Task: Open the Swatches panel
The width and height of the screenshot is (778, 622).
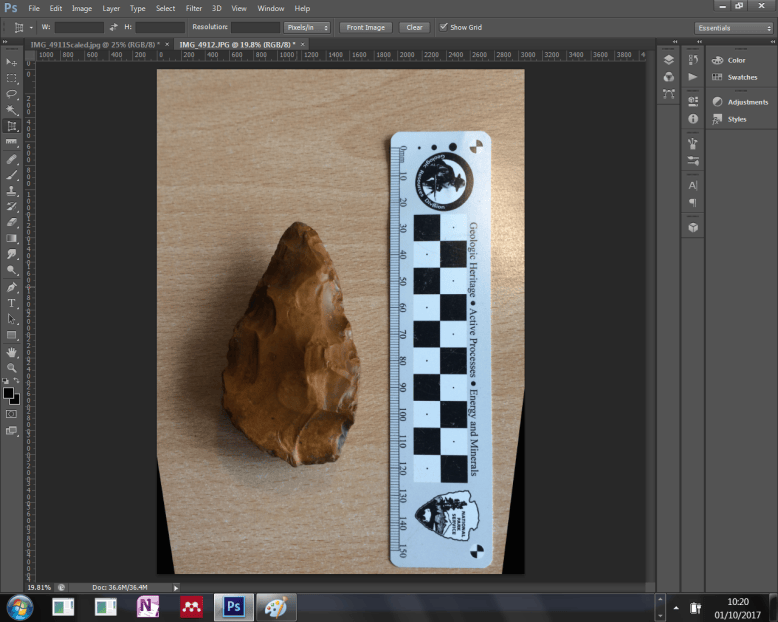Action: tap(735, 77)
